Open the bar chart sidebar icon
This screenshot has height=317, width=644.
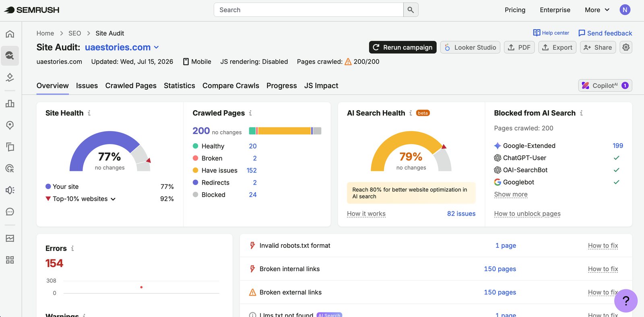coord(10,104)
